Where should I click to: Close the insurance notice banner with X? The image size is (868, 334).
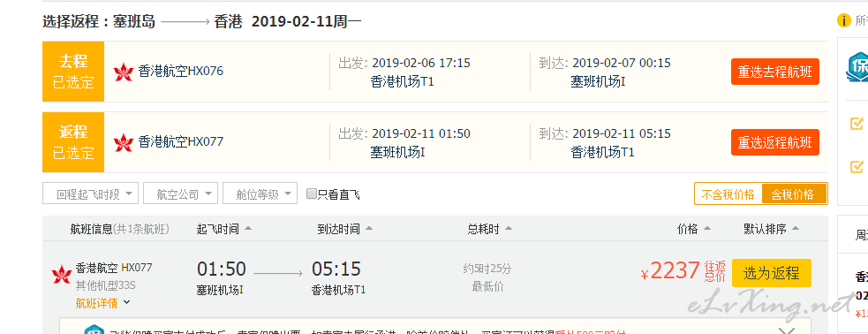click(x=786, y=330)
